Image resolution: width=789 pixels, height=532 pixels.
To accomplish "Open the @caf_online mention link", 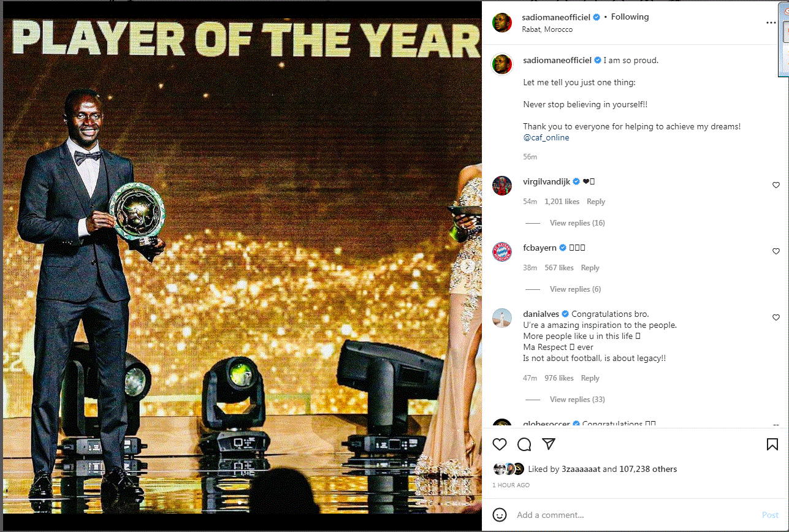I will tap(546, 138).
